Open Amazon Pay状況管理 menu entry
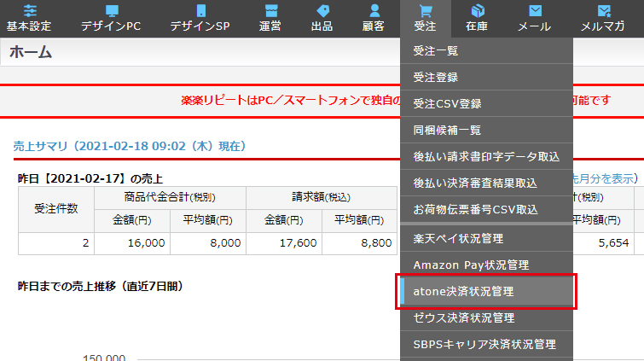644x361 pixels. [486, 265]
